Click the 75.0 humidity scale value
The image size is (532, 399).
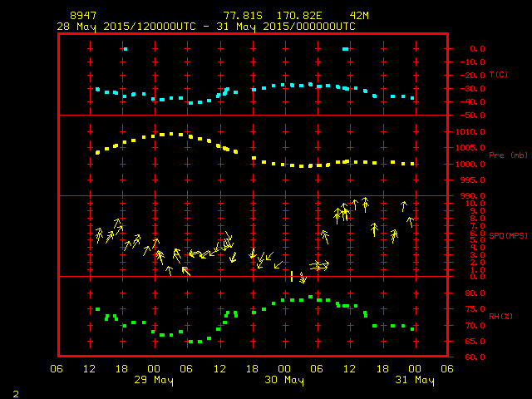[x=475, y=309]
